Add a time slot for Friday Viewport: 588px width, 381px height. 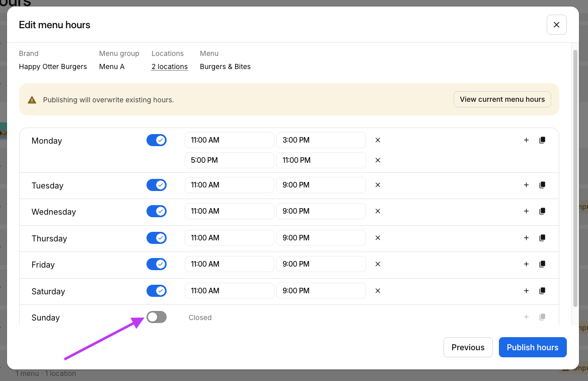point(526,264)
